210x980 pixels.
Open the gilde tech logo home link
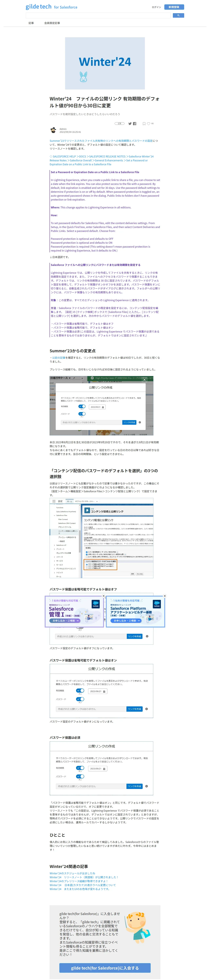click(x=52, y=7)
